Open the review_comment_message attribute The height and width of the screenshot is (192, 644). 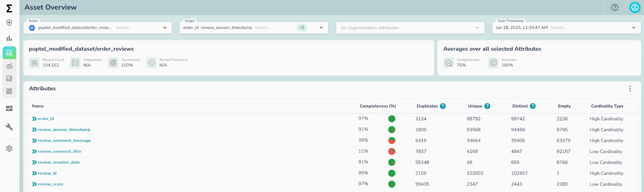click(x=64, y=140)
